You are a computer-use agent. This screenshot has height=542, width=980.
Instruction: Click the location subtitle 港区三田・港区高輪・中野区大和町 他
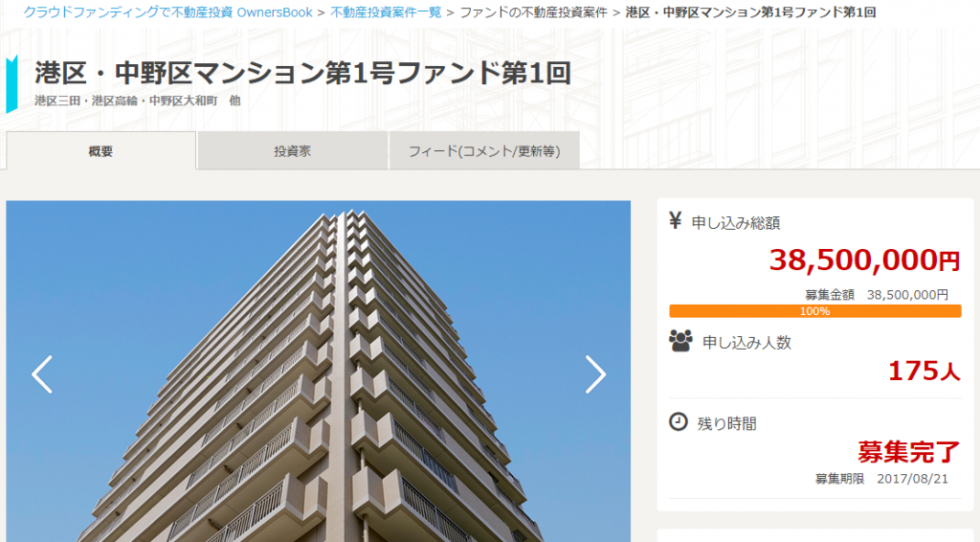[x=138, y=101]
